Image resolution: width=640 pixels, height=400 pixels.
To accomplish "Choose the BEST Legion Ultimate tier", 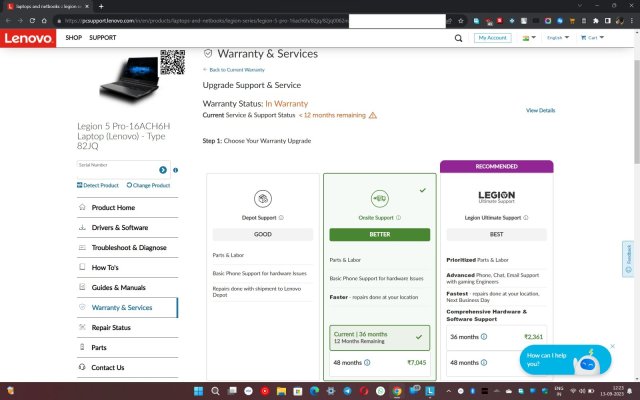I will tap(496, 234).
